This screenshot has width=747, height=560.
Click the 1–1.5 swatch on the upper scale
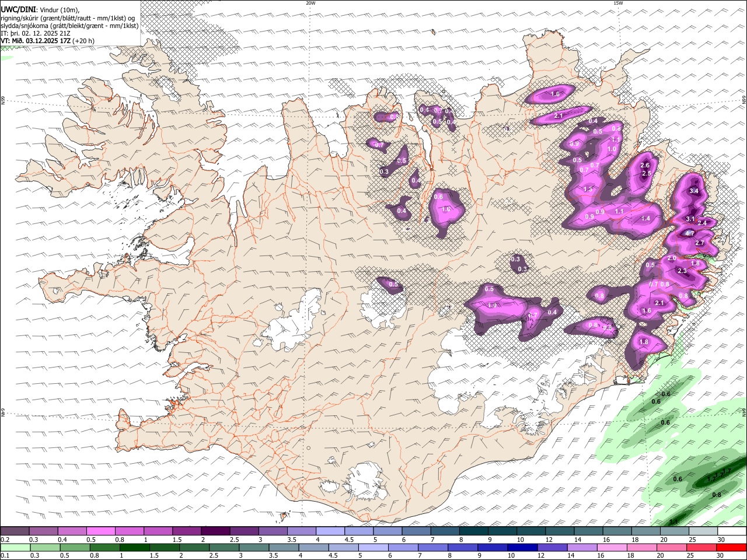158,531
